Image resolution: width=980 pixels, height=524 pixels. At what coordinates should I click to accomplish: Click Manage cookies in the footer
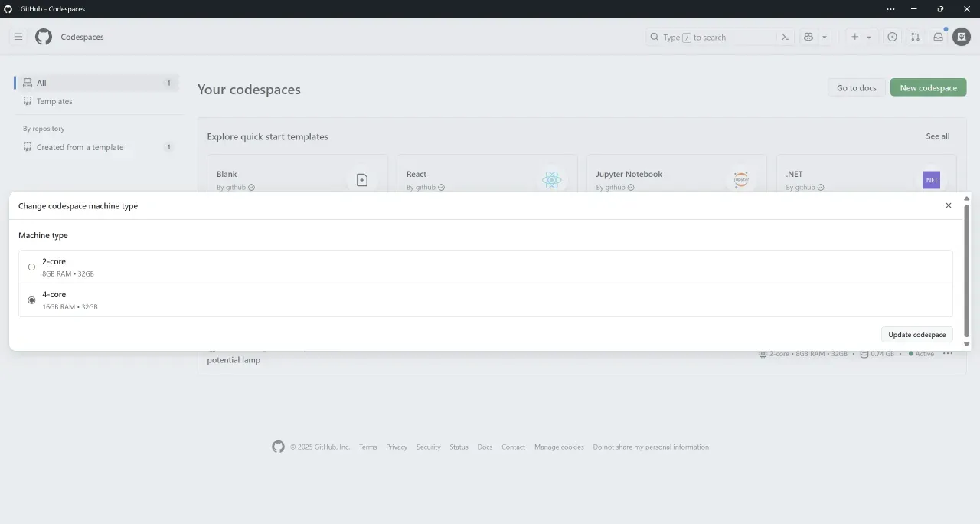pos(559,447)
